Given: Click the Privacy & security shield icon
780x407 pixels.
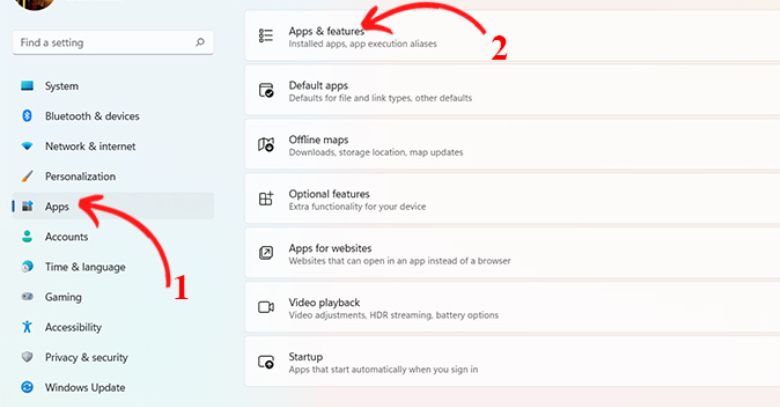Looking at the screenshot, I should click(x=27, y=357).
